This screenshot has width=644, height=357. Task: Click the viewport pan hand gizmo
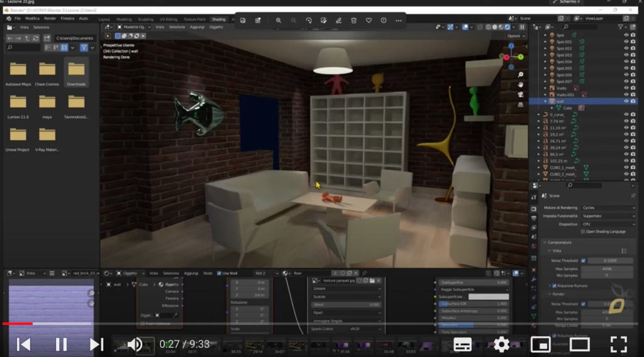[x=520, y=84]
